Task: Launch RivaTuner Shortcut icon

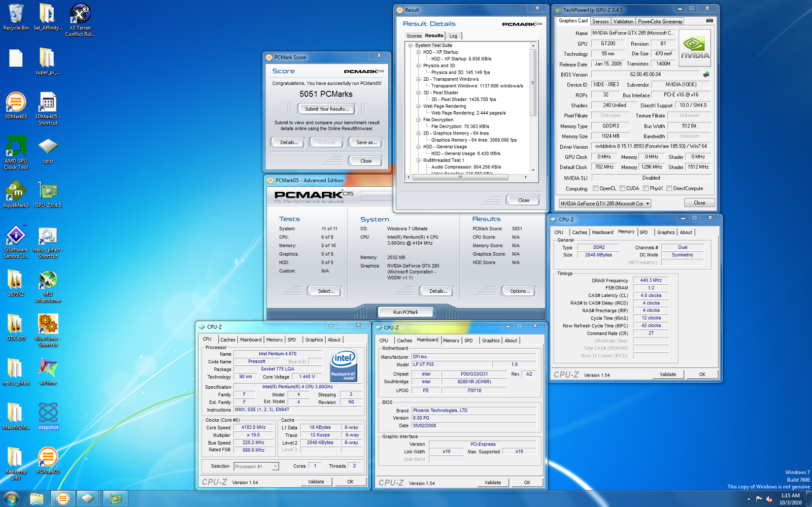Action: point(48,330)
